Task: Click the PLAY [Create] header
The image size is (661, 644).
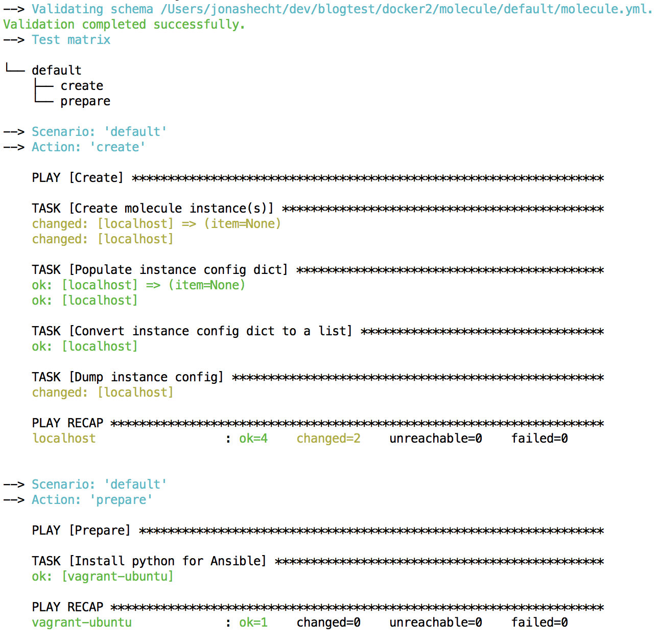Action: coord(78,178)
